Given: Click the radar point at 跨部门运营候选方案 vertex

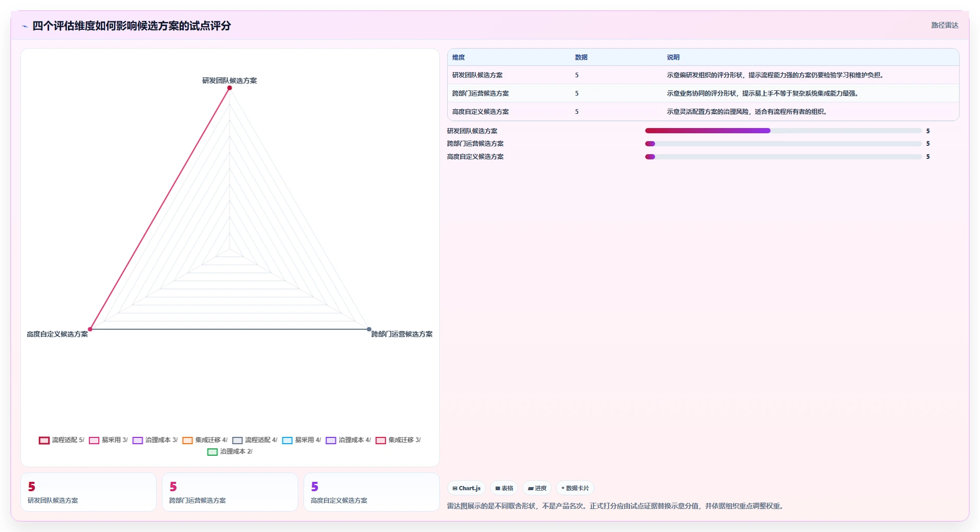Looking at the screenshot, I should point(369,329).
